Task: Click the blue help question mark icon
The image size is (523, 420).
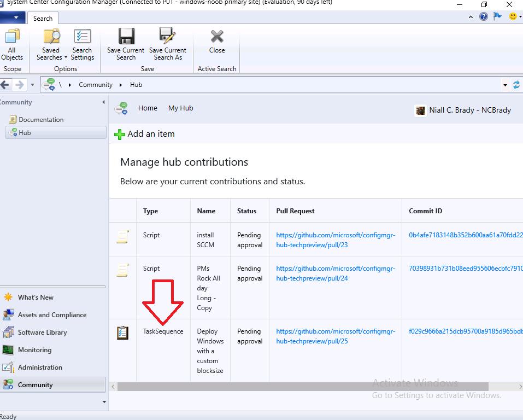Action: (483, 16)
